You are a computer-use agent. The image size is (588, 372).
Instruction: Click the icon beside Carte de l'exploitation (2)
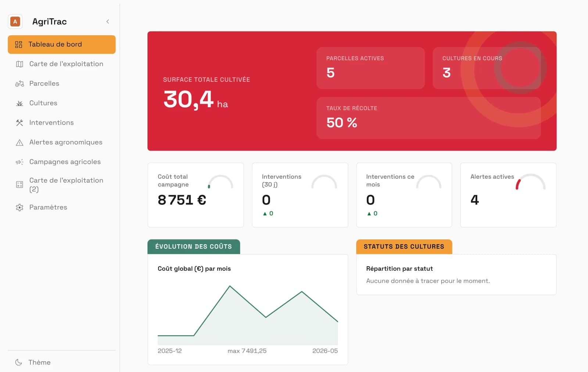(x=19, y=185)
